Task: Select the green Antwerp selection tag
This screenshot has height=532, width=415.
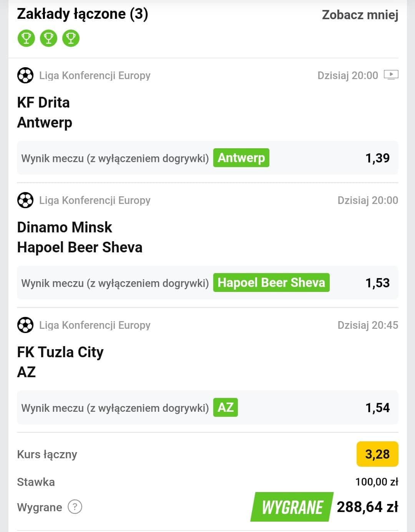Action: click(x=241, y=158)
